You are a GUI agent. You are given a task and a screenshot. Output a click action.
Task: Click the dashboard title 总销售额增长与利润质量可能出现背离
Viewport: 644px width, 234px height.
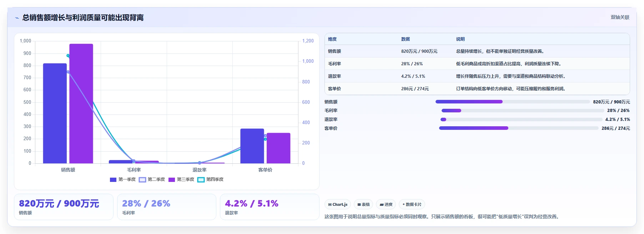(x=83, y=18)
